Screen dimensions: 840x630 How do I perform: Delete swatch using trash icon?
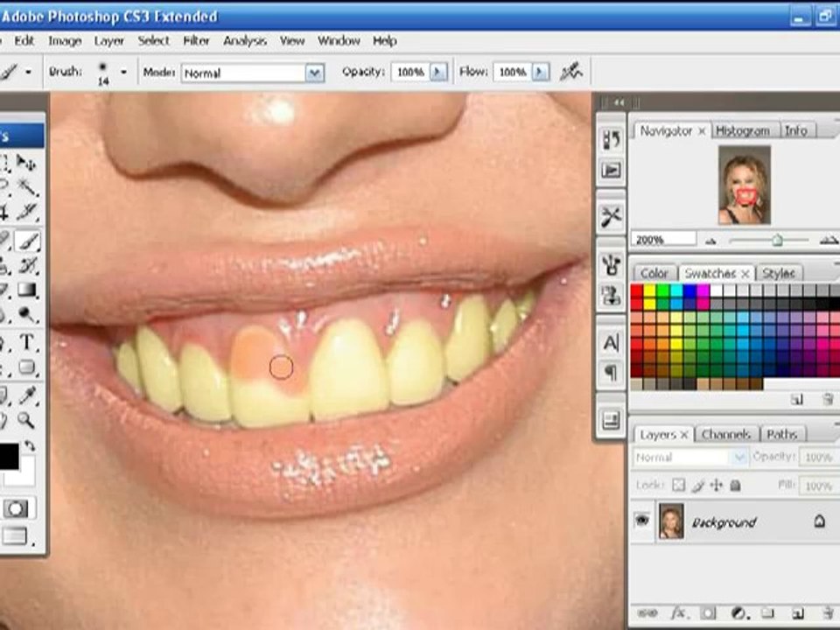click(x=827, y=399)
